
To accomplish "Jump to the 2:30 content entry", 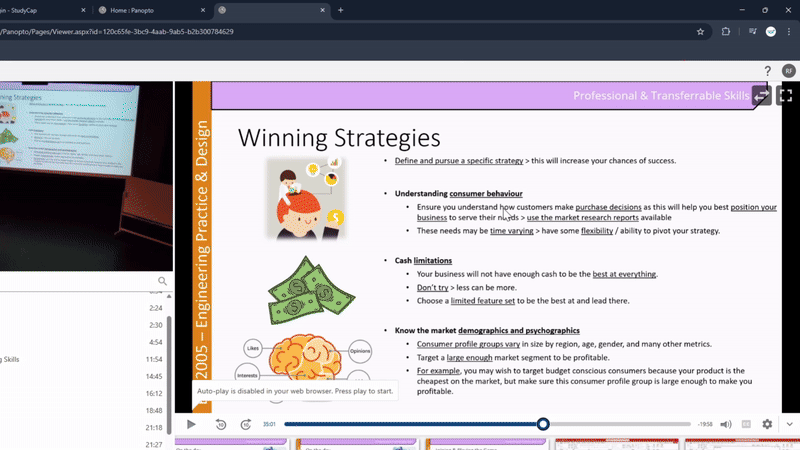I will [x=156, y=325].
